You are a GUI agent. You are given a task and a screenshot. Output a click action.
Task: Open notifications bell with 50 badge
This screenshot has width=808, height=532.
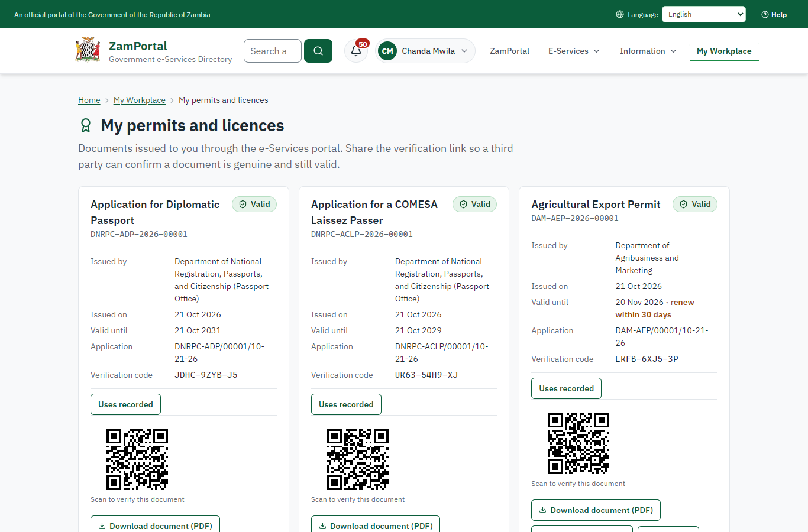click(x=356, y=51)
